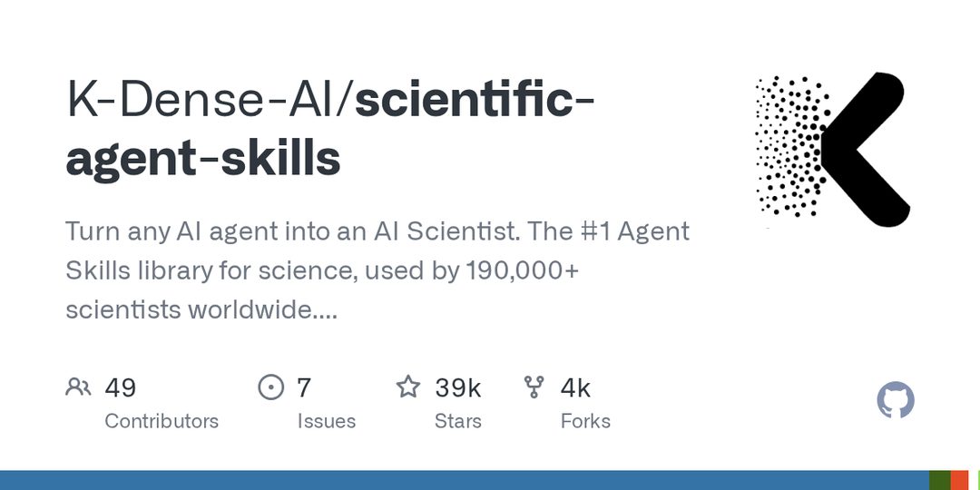Click the blue language bar segment
Screen dimensions: 980x490
(x=465, y=480)
